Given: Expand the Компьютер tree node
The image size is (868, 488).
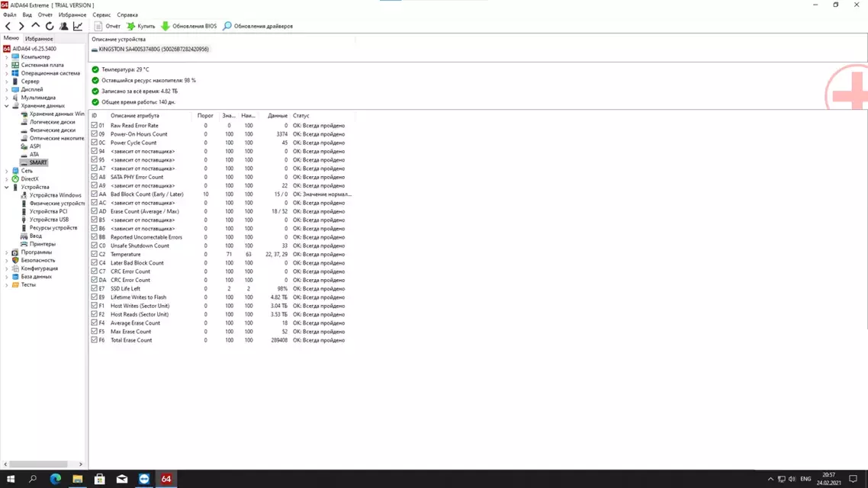Looking at the screenshot, I should point(7,57).
